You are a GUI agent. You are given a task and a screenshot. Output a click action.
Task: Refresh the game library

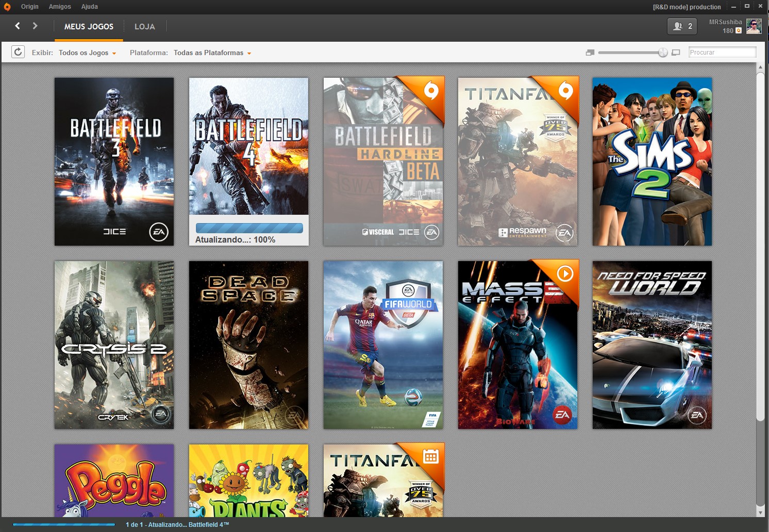(x=18, y=52)
